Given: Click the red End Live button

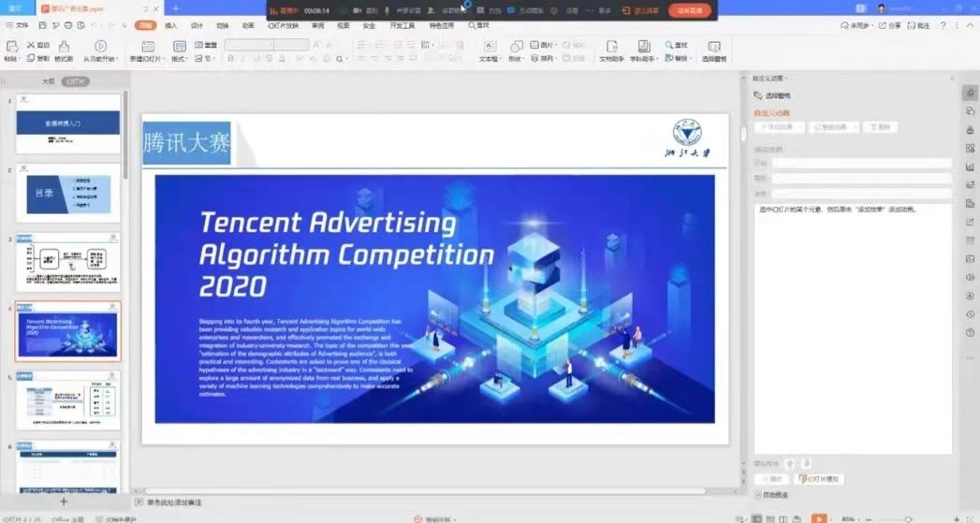Looking at the screenshot, I should coord(690,10).
